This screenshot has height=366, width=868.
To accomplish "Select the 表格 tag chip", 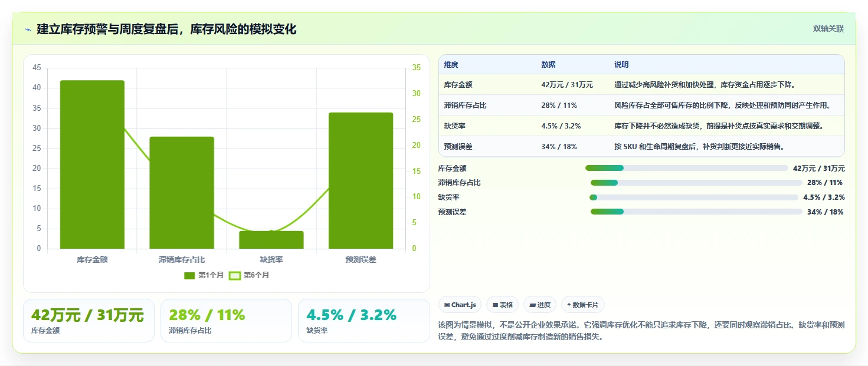I will pos(502,305).
